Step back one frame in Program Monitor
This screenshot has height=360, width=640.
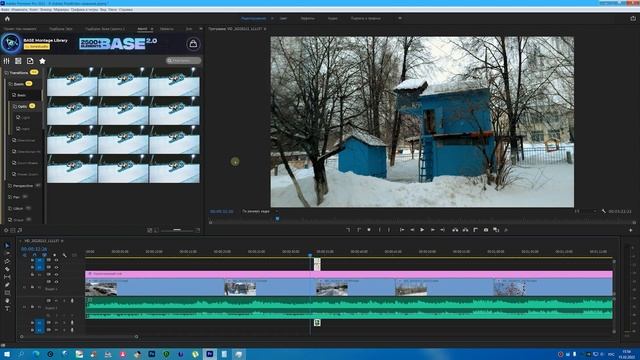point(412,230)
